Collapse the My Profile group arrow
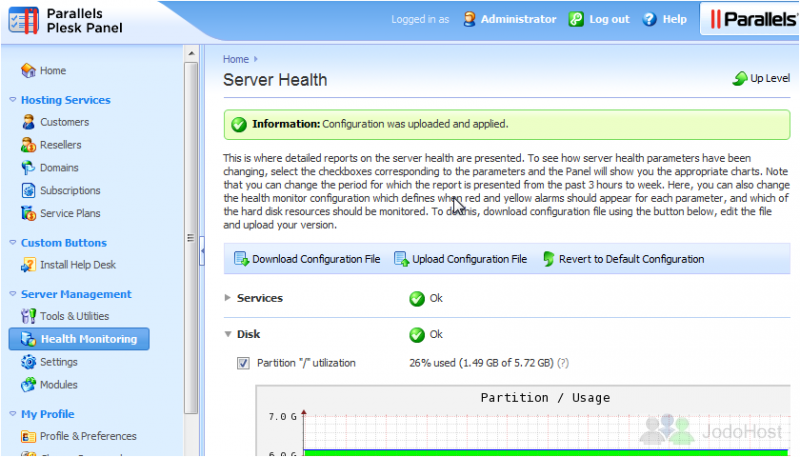This screenshot has width=800, height=457. pyautogui.click(x=13, y=414)
